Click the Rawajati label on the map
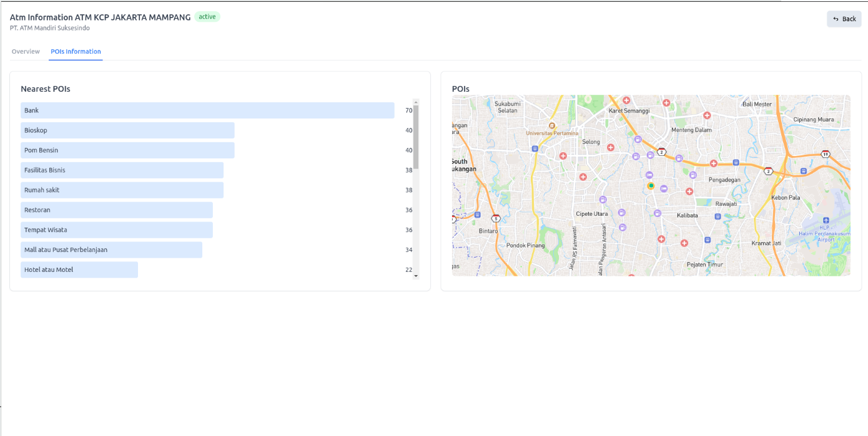 (726, 204)
